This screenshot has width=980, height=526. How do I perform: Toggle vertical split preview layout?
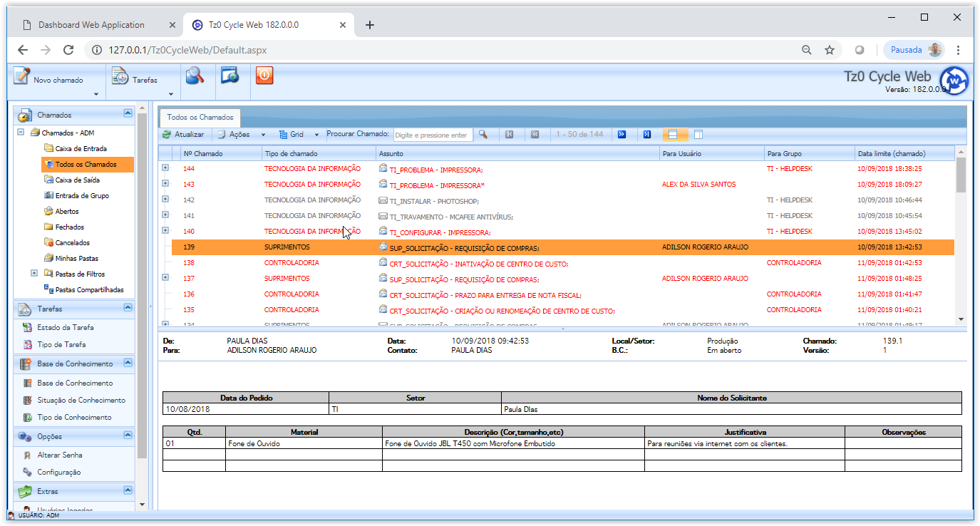click(x=698, y=134)
